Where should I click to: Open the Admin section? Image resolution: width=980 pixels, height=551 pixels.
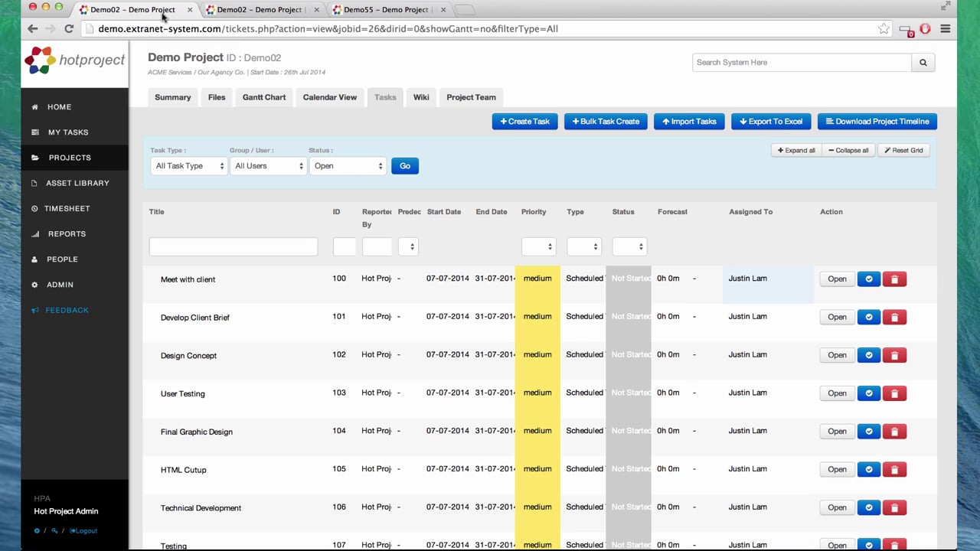[x=60, y=285]
